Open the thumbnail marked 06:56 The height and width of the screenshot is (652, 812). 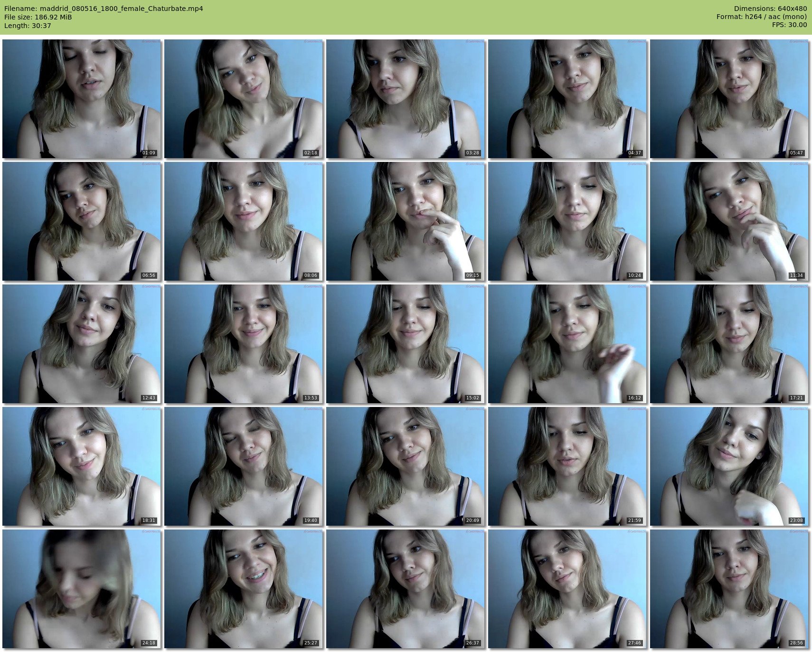click(82, 221)
